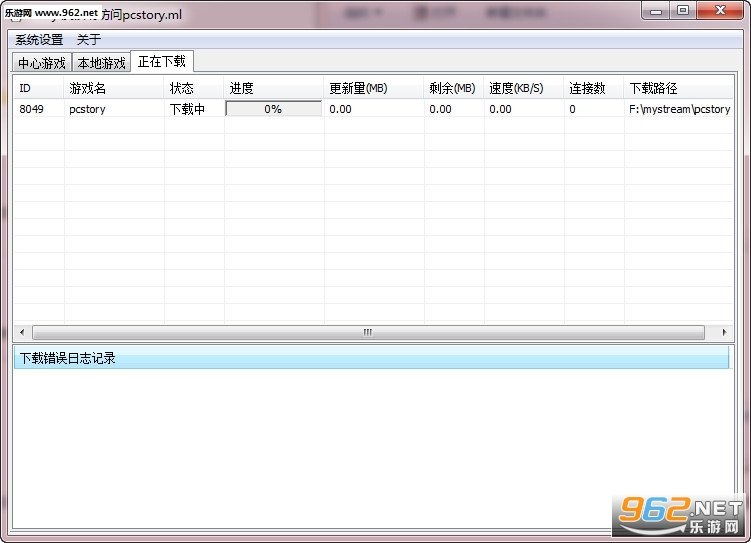Open the 系统设置 menu

[39, 40]
